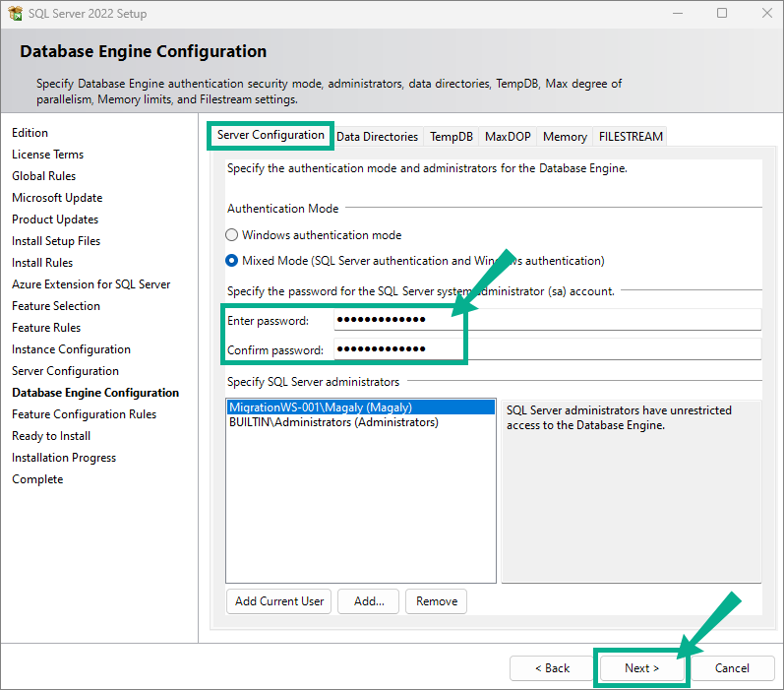Proceed with the Next > button
The height and width of the screenshot is (690, 784).
point(642,668)
